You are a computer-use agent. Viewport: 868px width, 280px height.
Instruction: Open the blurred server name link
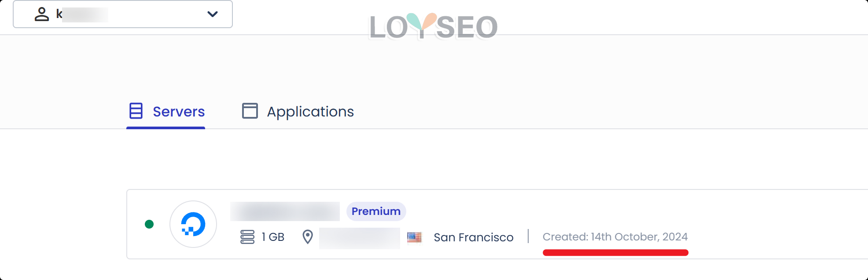coord(285,211)
